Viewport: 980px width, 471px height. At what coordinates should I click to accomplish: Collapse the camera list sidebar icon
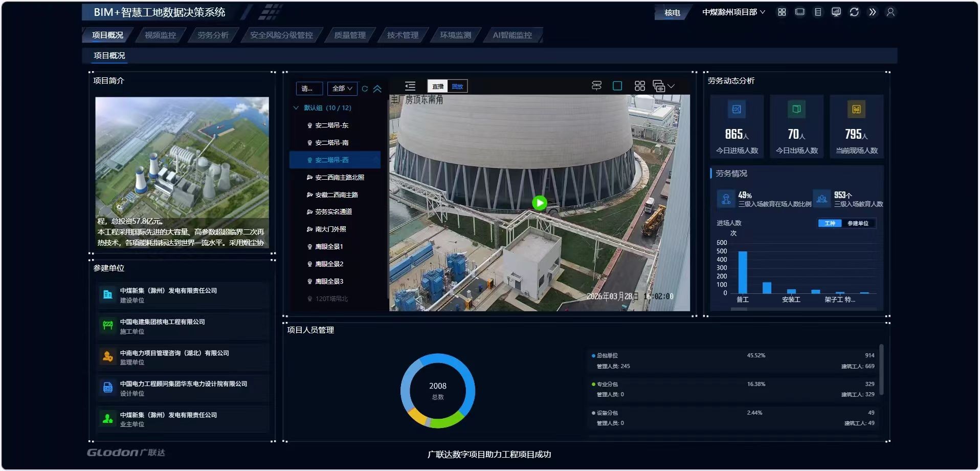click(x=410, y=86)
